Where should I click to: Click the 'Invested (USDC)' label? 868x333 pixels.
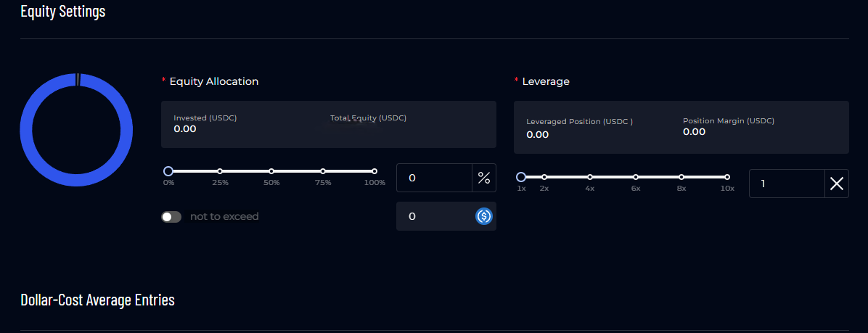[205, 118]
